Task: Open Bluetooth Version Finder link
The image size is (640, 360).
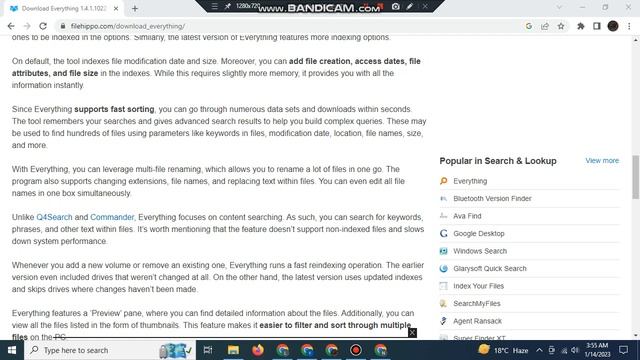Action: [492, 198]
